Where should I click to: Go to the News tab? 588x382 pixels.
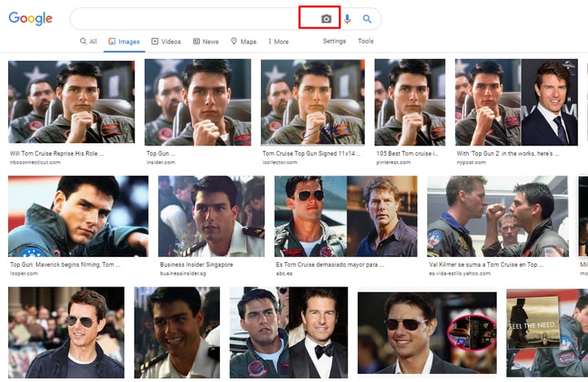[x=206, y=42]
